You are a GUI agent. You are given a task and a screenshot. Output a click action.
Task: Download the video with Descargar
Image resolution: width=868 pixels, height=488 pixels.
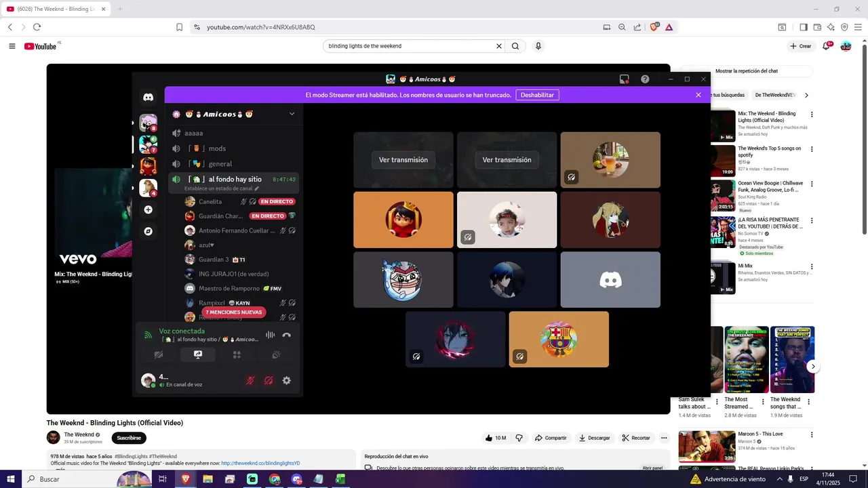[x=594, y=438]
